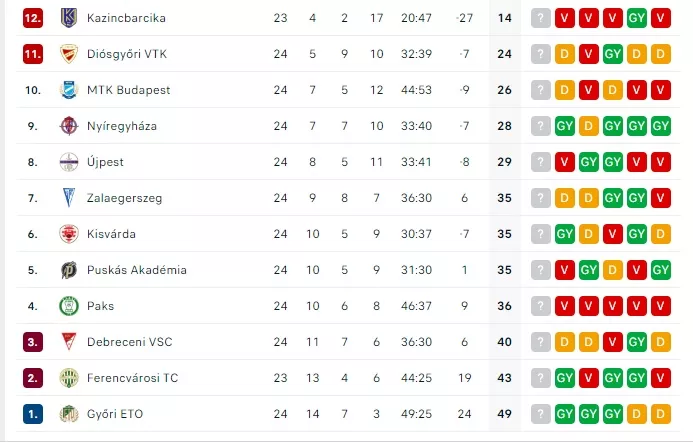Click Győri ETO's upcoming match question mark

tap(541, 414)
